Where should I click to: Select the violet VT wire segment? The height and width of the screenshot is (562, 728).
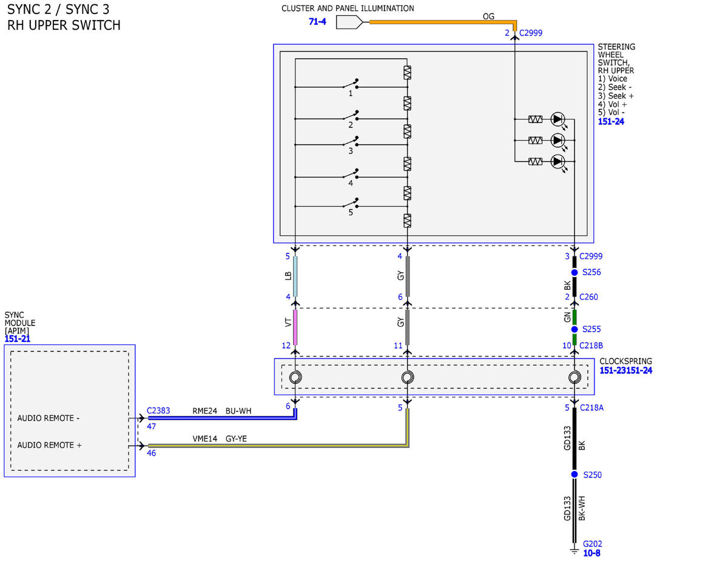point(295,327)
